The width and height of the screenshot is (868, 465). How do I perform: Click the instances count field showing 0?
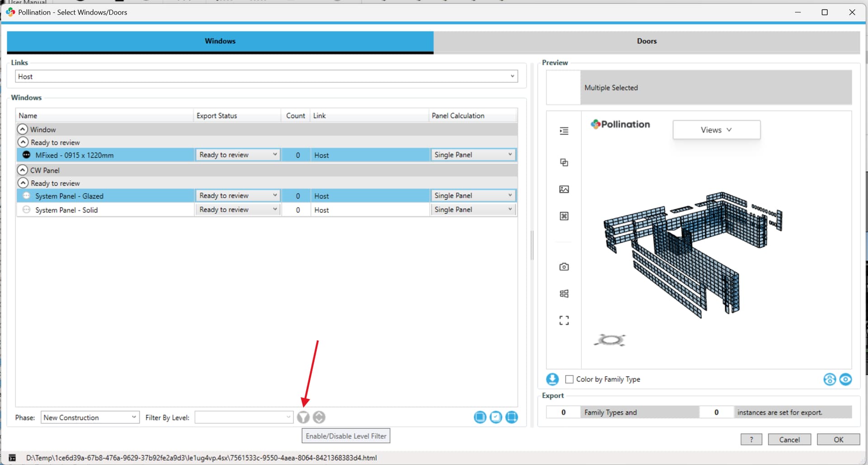(716, 412)
